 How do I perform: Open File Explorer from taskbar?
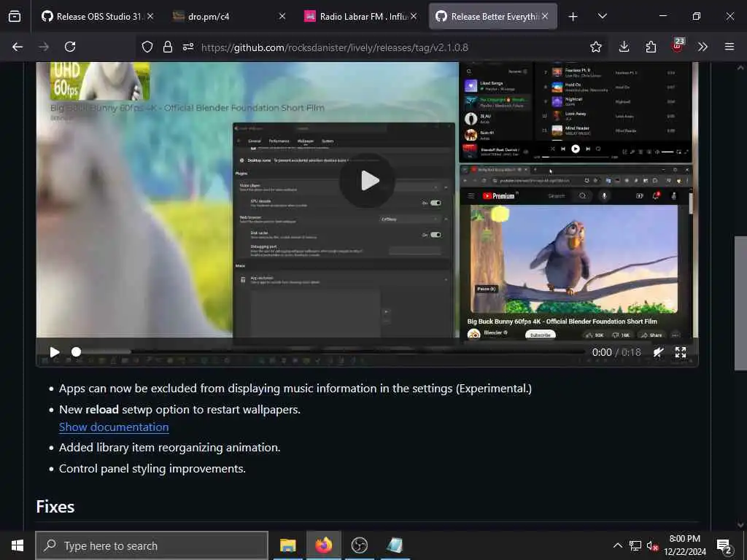[x=287, y=545]
